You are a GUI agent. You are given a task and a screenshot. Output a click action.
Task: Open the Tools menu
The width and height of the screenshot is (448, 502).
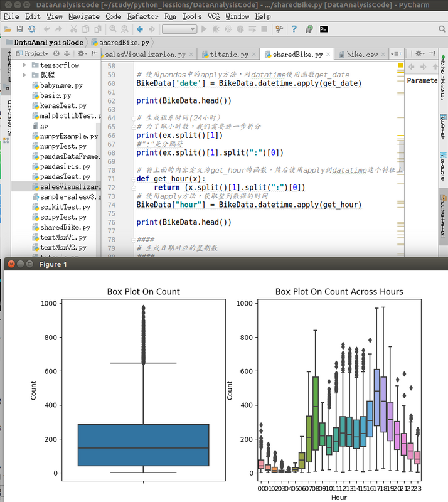point(192,16)
